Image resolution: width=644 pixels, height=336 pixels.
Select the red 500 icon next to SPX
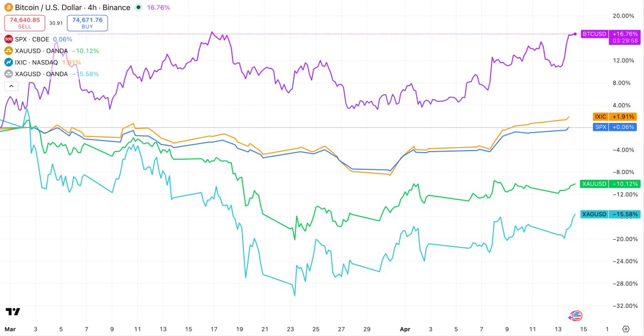click(8, 39)
